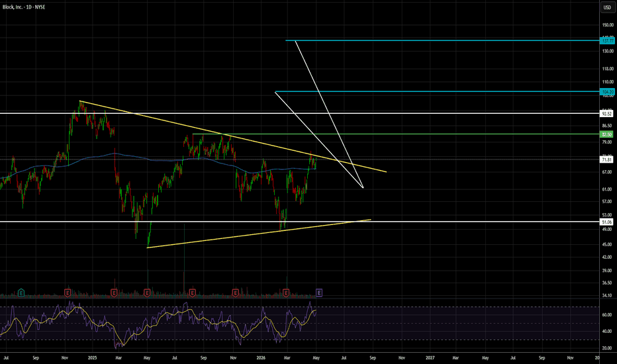Open the red earnings marker at August 2025
Screen dimensions: 617x364
point(193,293)
